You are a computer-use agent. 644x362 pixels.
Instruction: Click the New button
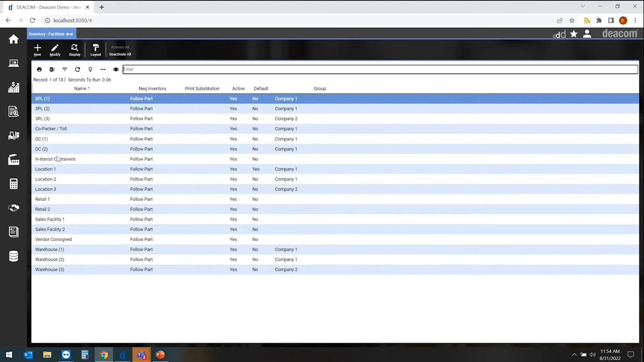(x=37, y=50)
